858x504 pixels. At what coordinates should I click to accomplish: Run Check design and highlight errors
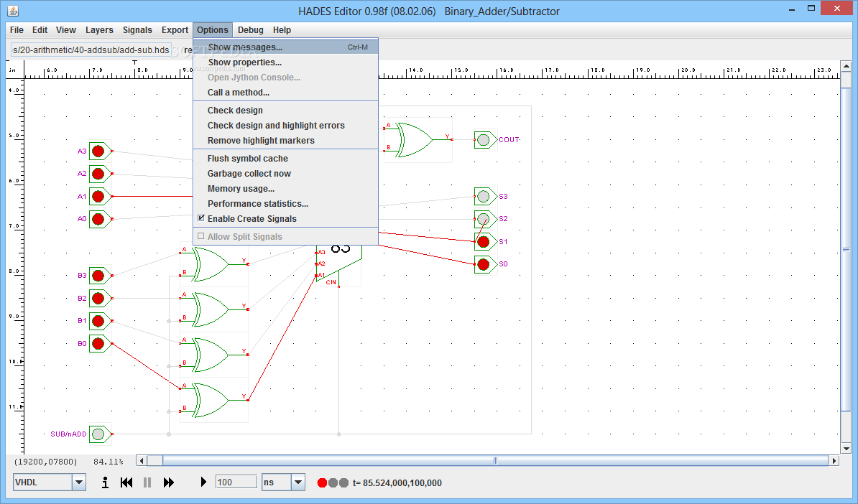tap(285, 125)
